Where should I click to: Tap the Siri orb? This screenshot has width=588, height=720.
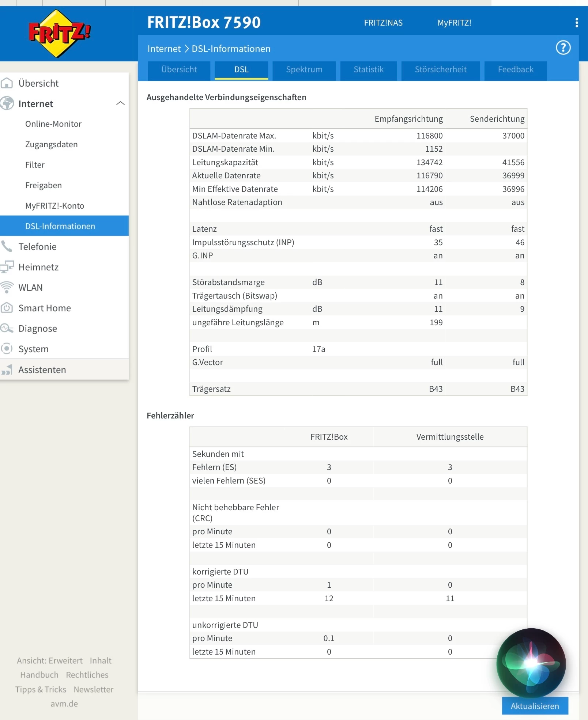[x=531, y=663]
